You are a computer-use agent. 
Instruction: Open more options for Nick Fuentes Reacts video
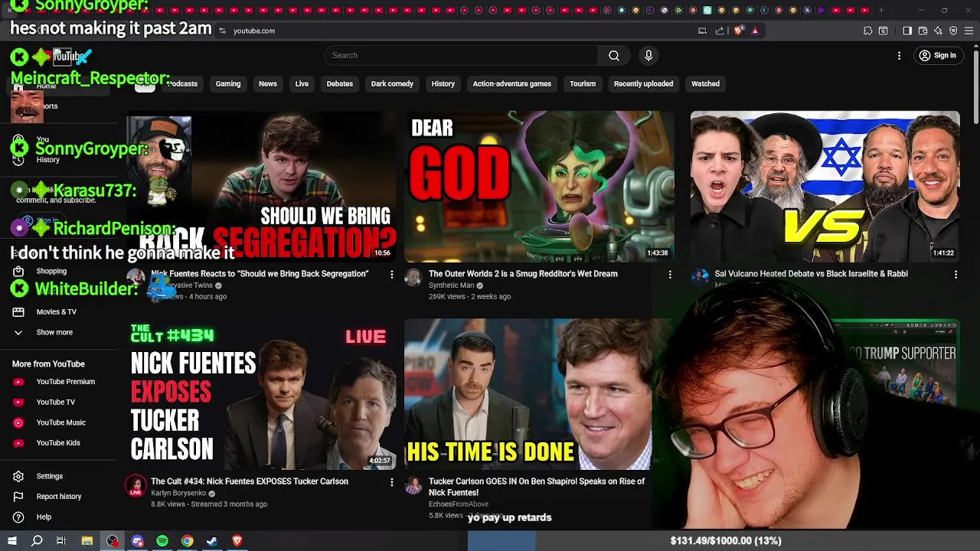pyautogui.click(x=392, y=274)
